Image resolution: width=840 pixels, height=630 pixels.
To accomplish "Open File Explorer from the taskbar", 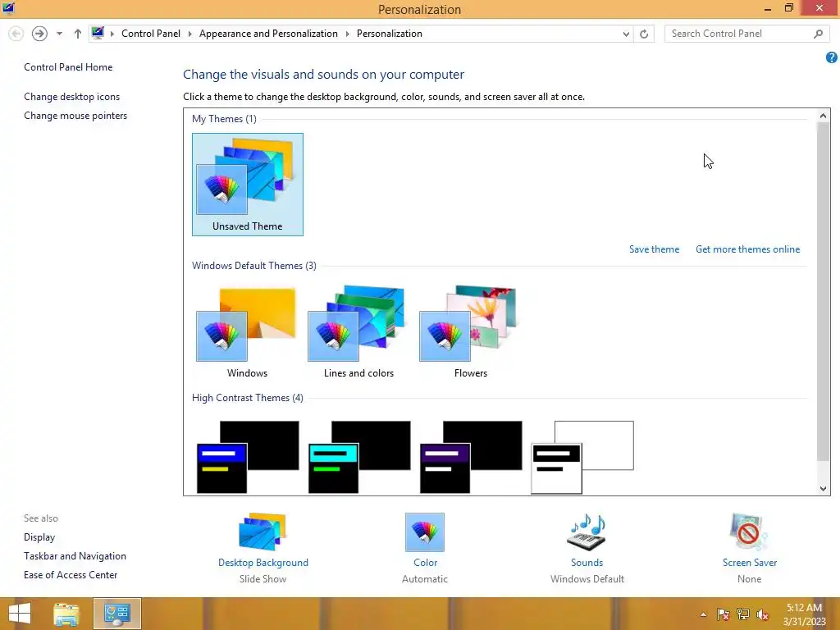I will point(66,614).
